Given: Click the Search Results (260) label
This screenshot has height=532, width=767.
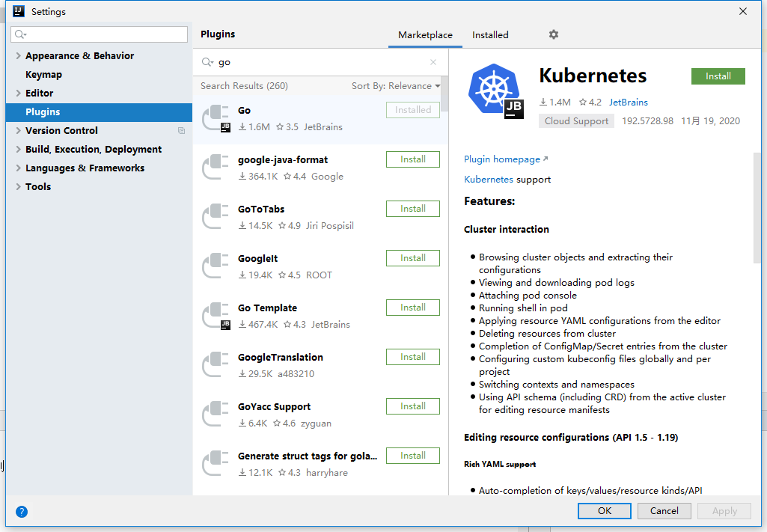Looking at the screenshot, I should [244, 86].
